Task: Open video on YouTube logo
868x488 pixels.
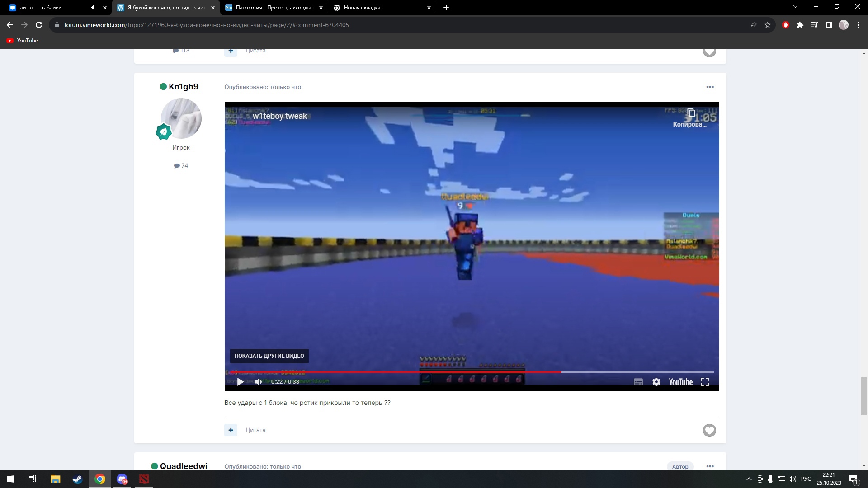Action: tap(680, 382)
